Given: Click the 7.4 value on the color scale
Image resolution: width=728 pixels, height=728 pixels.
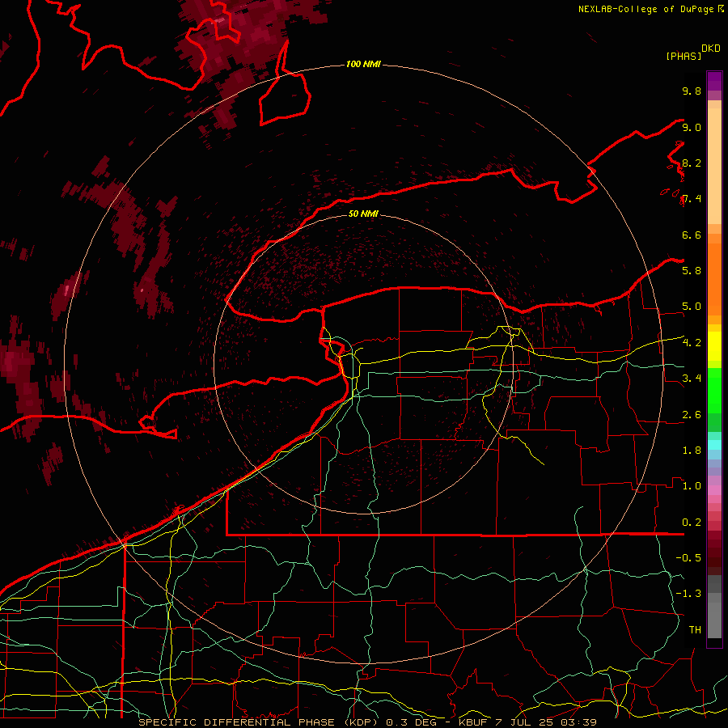Looking at the screenshot, I should 692,199.
